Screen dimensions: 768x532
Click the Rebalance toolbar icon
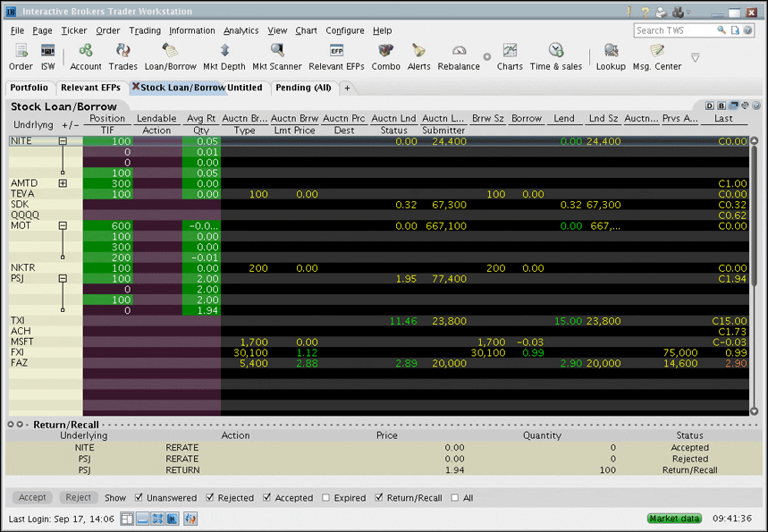coord(459,57)
